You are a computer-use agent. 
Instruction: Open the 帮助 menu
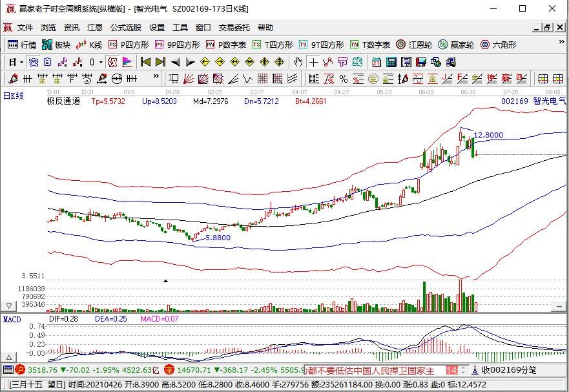coord(265,28)
